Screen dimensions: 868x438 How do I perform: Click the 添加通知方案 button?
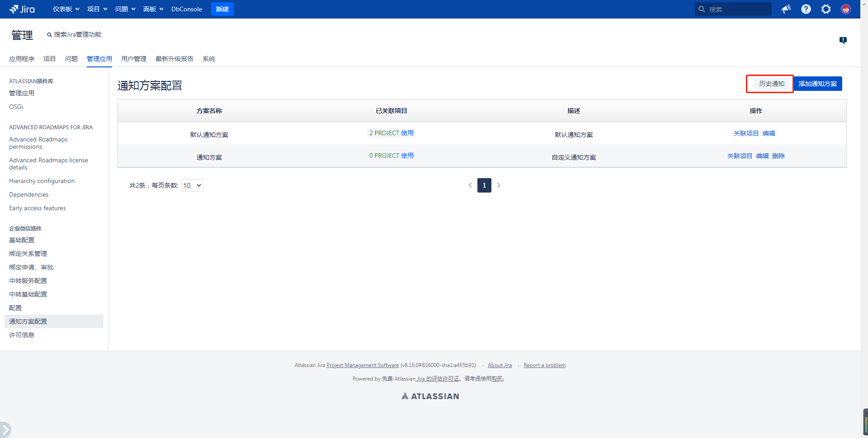(817, 84)
